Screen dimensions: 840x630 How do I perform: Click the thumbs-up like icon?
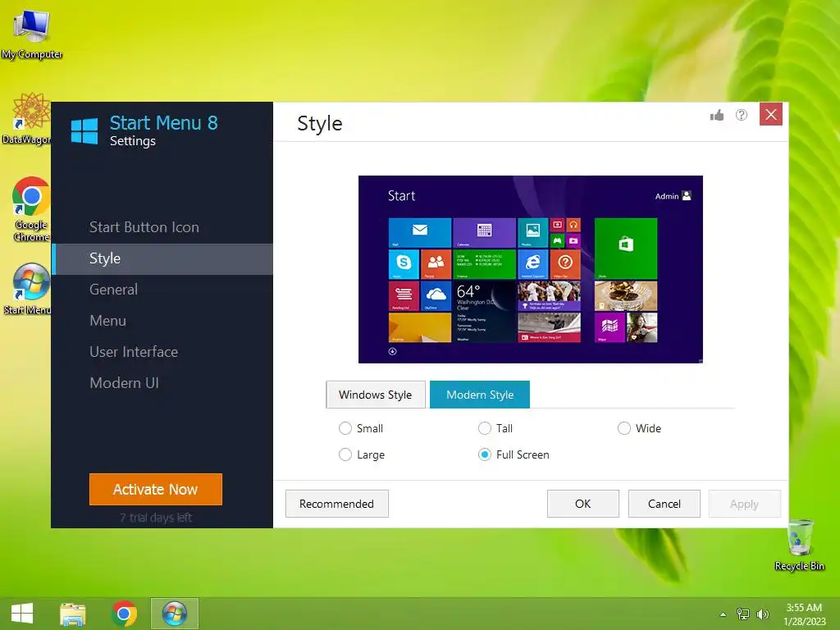pos(717,115)
